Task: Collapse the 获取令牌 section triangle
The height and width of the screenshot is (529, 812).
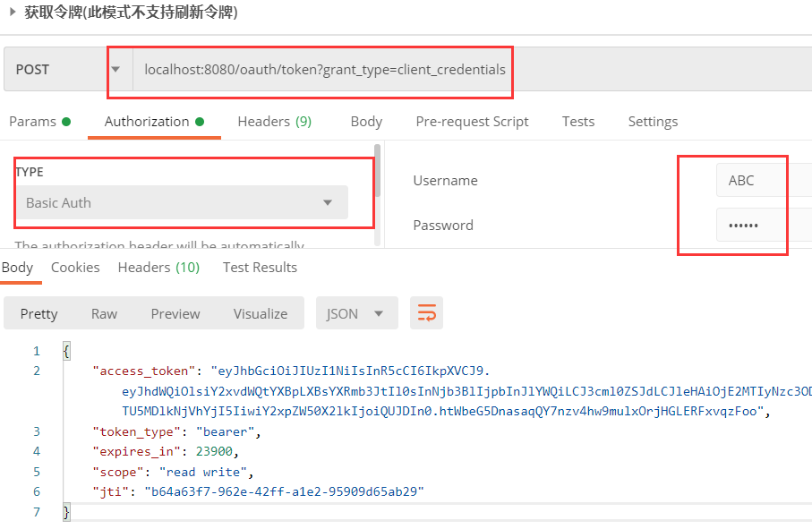Action: click(x=13, y=12)
